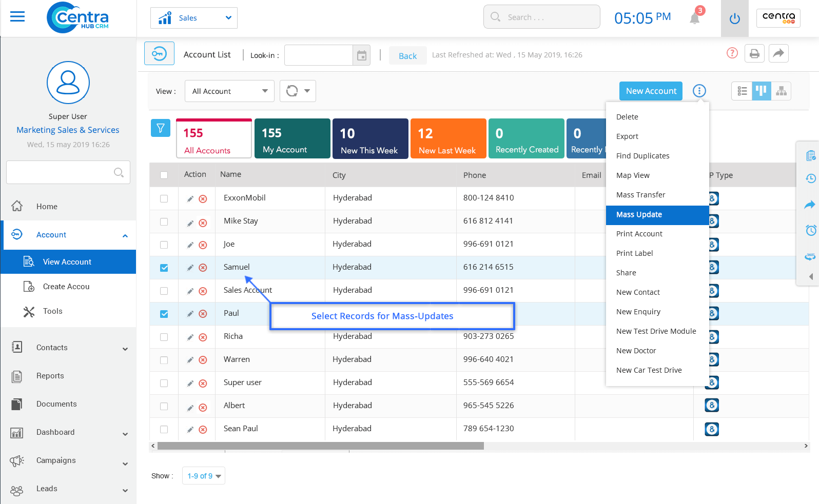The image size is (819, 504).
Task: Click the help question mark icon
Action: (x=732, y=53)
